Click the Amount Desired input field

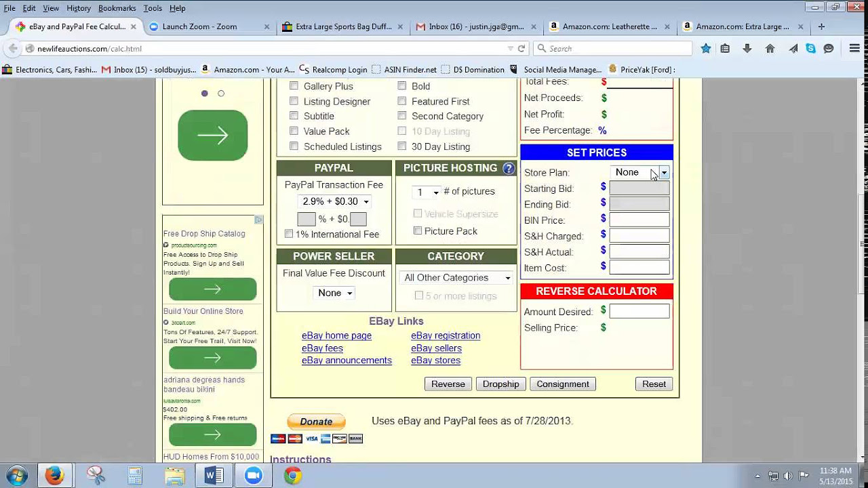639,311
